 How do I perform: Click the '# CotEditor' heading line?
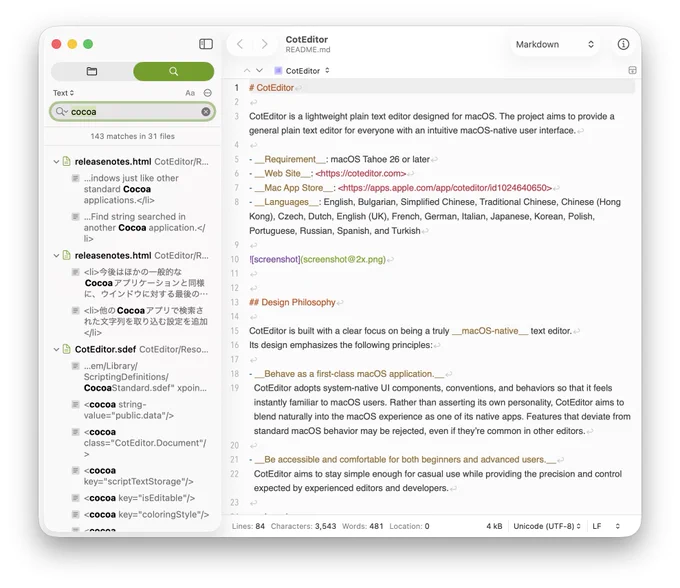coord(271,88)
